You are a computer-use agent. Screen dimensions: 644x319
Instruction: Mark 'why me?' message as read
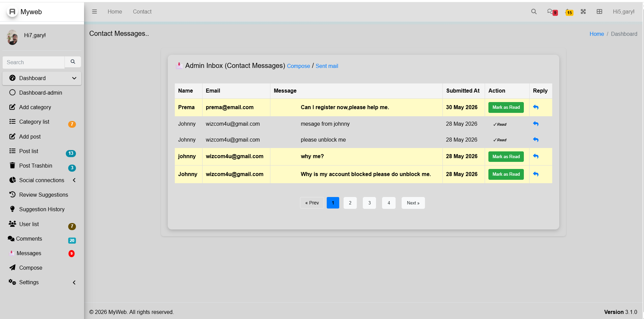[506, 156]
